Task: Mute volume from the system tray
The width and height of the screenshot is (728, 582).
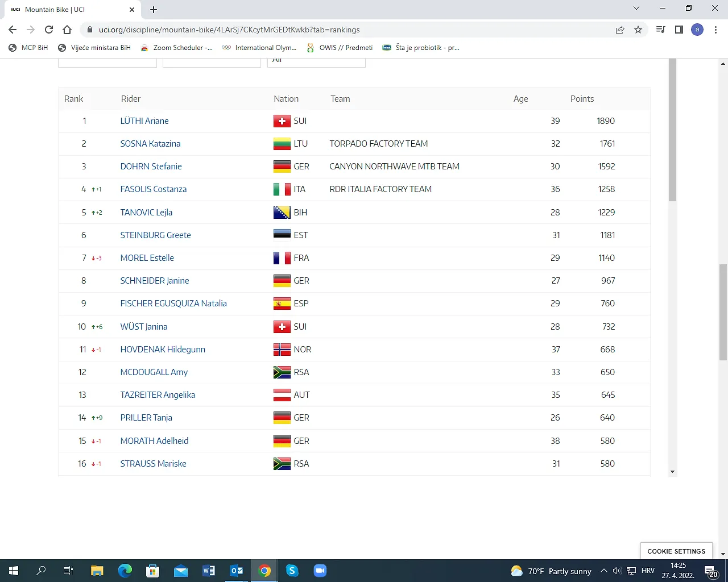Action: click(x=617, y=571)
